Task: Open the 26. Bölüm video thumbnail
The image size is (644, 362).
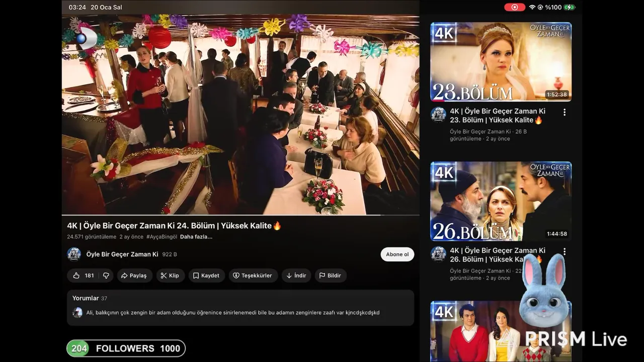Action: pyautogui.click(x=501, y=201)
